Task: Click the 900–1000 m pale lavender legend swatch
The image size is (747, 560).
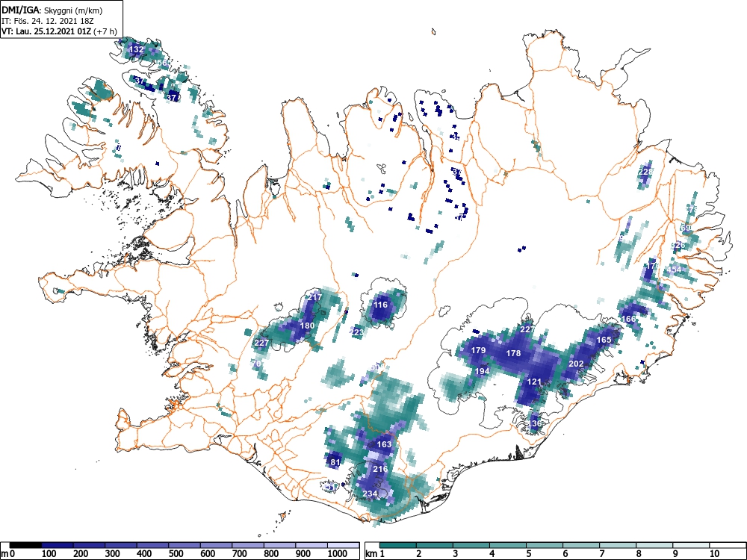Action: (x=311, y=545)
